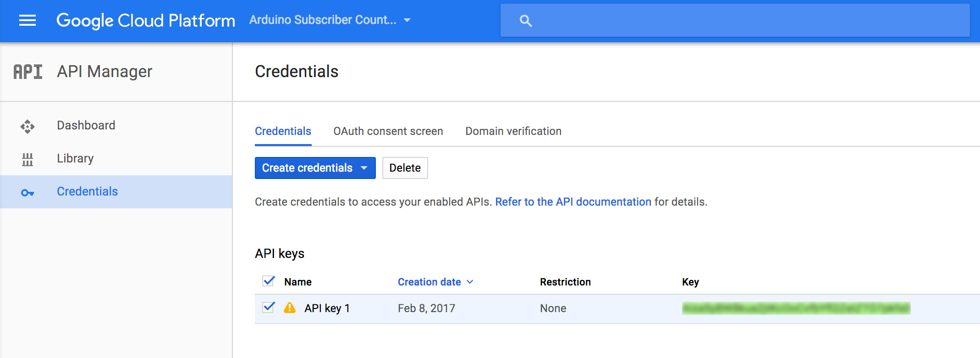980x358 pixels.
Task: Click the search magnifier icon
Action: pos(526,21)
